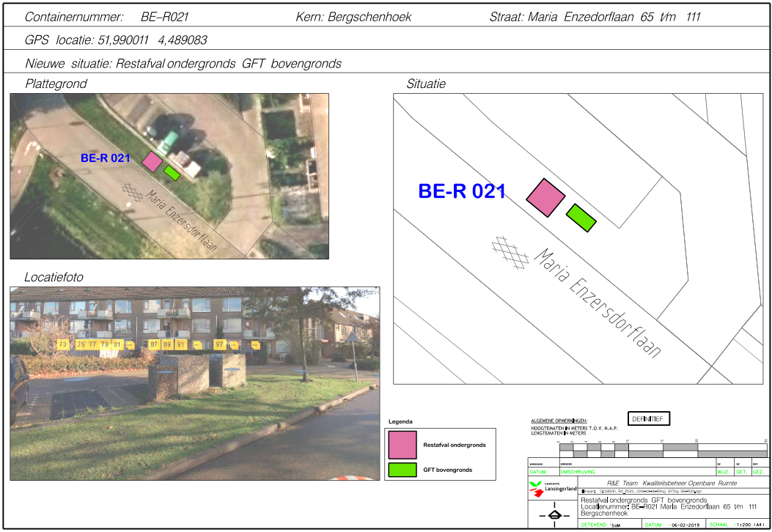Click the blue BE-R 021 label on the Plattegrond aerial
Image resolution: width=772 pixels, height=532 pixels.
click(x=105, y=158)
